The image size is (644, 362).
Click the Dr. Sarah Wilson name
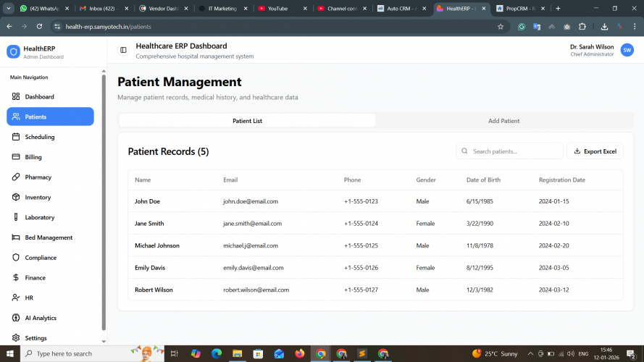(592, 47)
